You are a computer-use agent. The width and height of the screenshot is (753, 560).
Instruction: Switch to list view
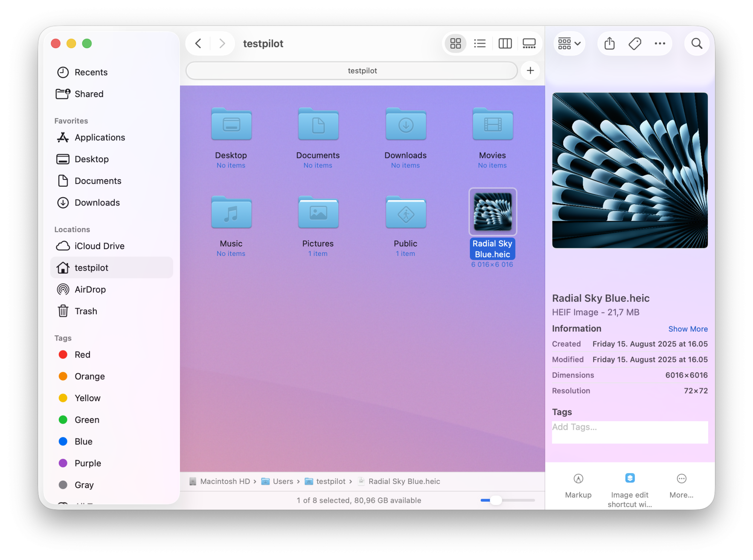[x=479, y=44]
